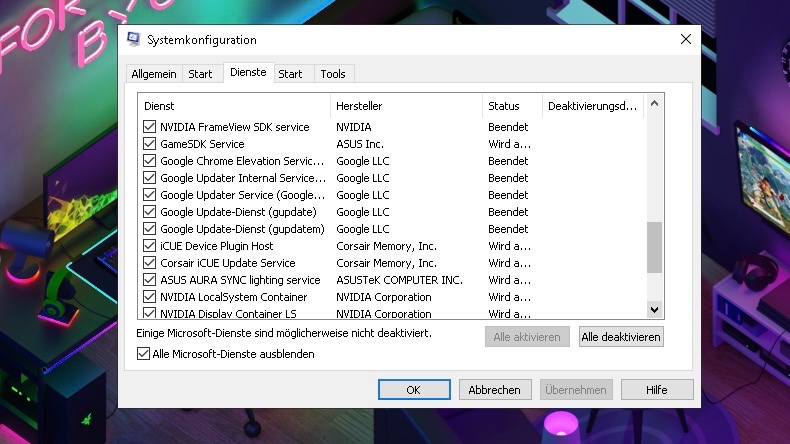This screenshot has height=444, width=790.
Task: Uncheck Corsair iCUE Update Service checkbox
Action: point(149,263)
